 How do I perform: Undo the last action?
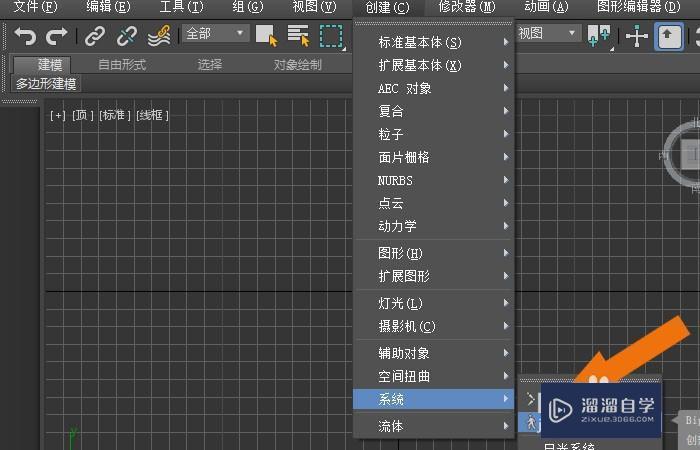click(x=25, y=36)
